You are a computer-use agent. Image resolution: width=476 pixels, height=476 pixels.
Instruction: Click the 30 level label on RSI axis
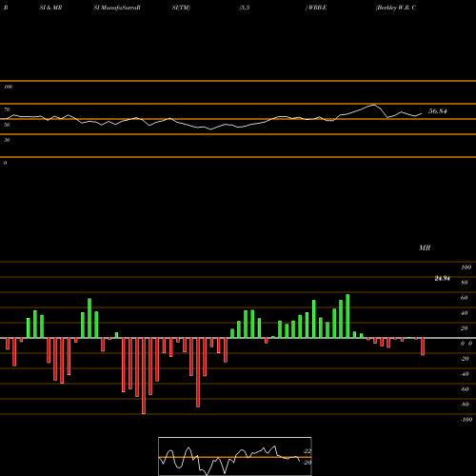coord(7,140)
